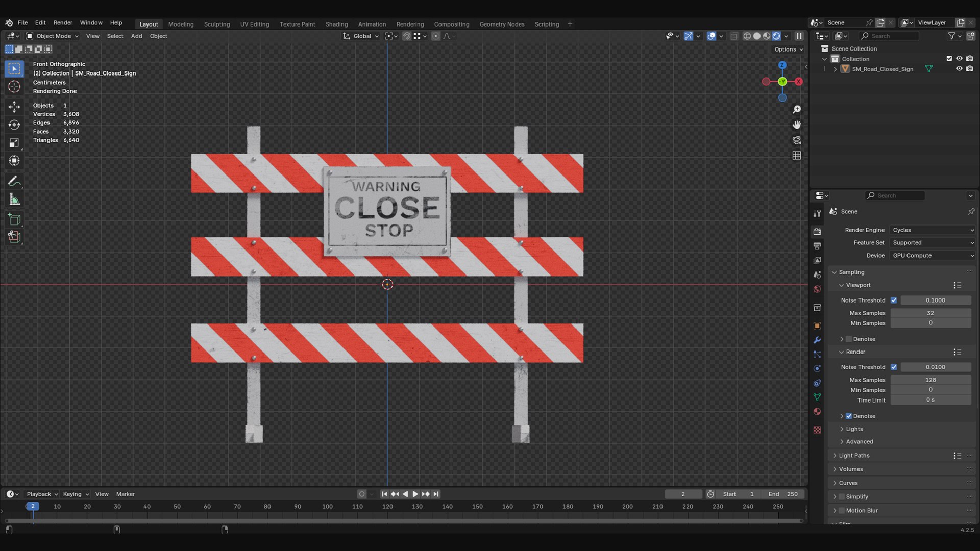Toggle Render Noise Threshold checkbox
The width and height of the screenshot is (980, 551).
coord(894,367)
